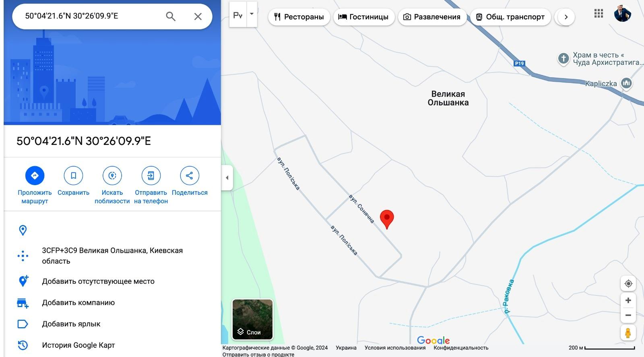Select the Гостиницы category chip
This screenshot has height=357, width=644.
pyautogui.click(x=364, y=17)
